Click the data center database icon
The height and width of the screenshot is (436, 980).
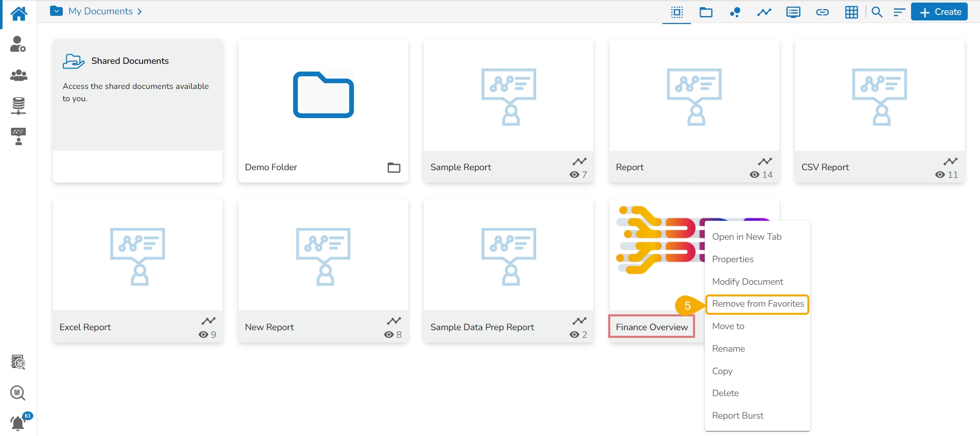point(18,106)
